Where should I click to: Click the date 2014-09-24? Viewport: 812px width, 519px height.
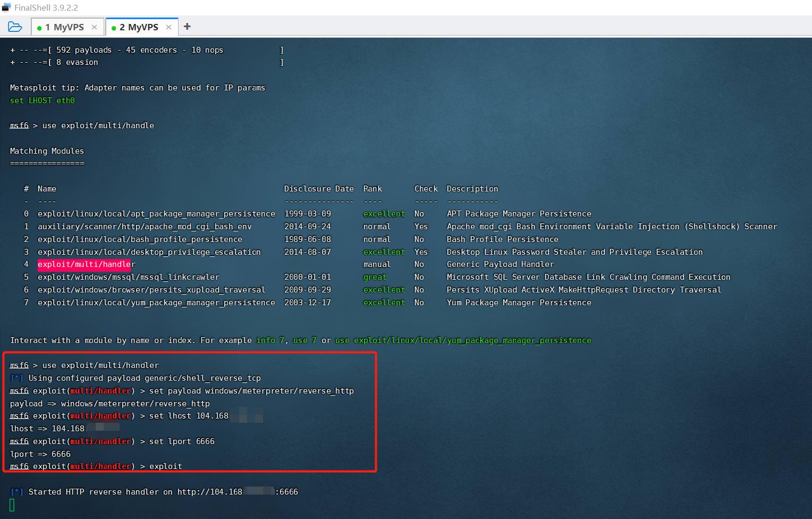tap(307, 227)
